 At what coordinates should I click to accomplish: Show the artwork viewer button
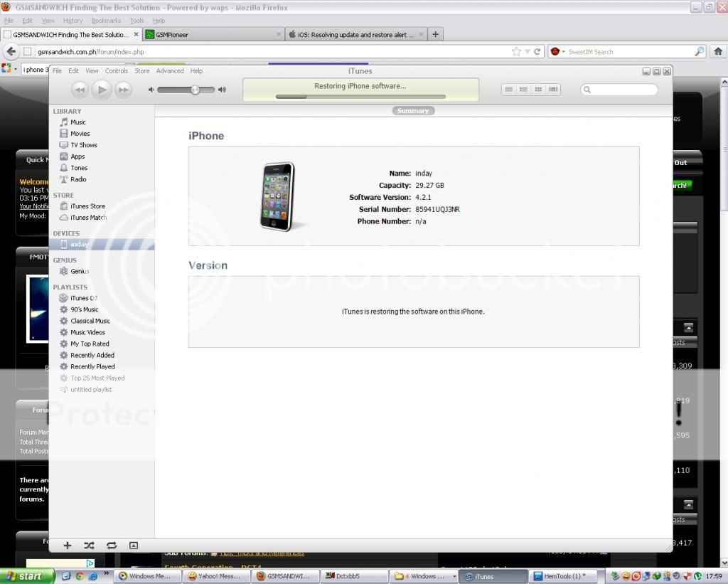tap(134, 546)
